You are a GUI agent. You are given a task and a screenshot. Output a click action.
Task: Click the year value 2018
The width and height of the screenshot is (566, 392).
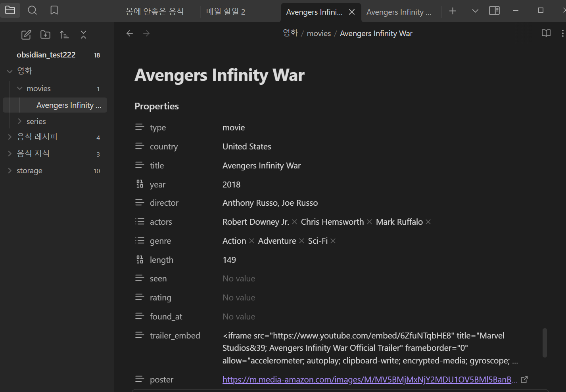(x=232, y=185)
